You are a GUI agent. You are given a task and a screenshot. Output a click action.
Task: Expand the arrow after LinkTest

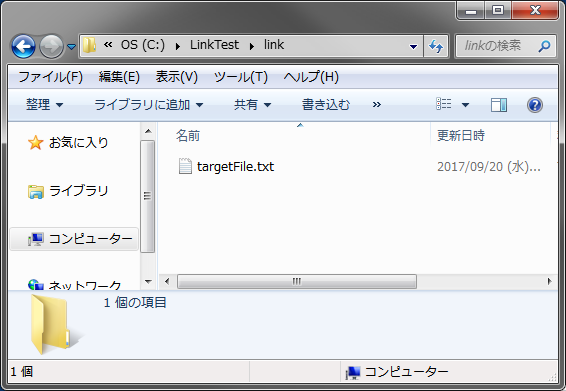click(252, 46)
